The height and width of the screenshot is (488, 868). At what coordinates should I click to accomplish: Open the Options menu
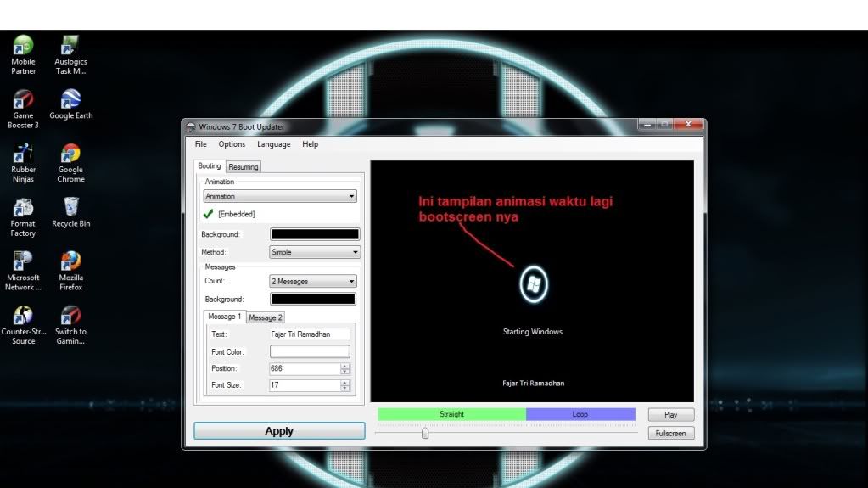tap(232, 144)
